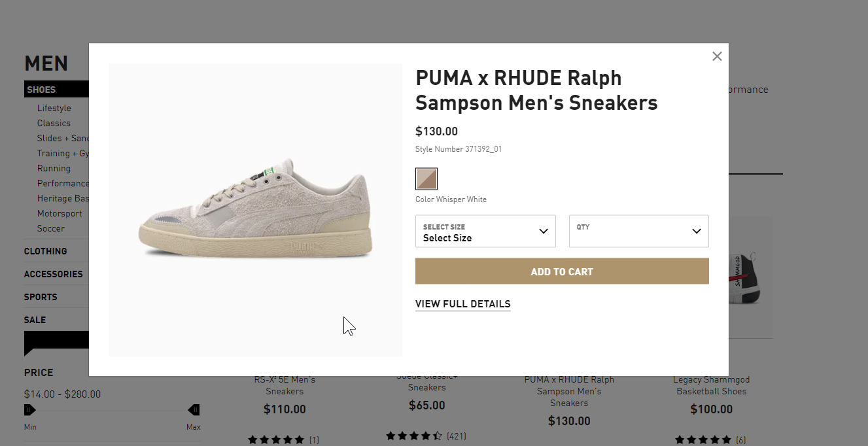Browse Lifestyle shoes

[54, 107]
